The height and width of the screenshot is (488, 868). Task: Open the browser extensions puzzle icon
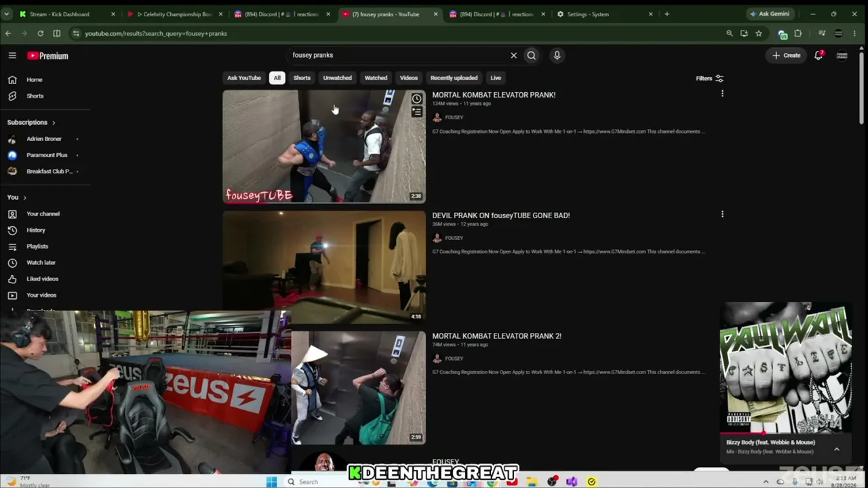tap(798, 33)
